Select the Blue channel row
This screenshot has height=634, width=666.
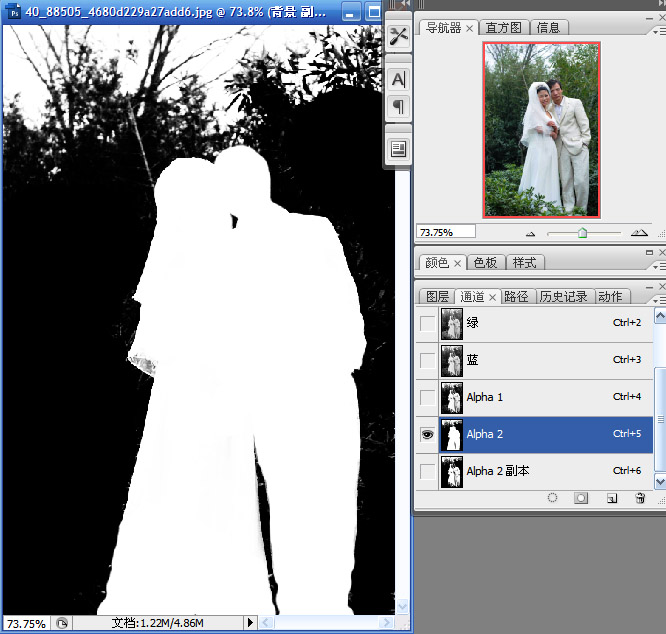534,361
